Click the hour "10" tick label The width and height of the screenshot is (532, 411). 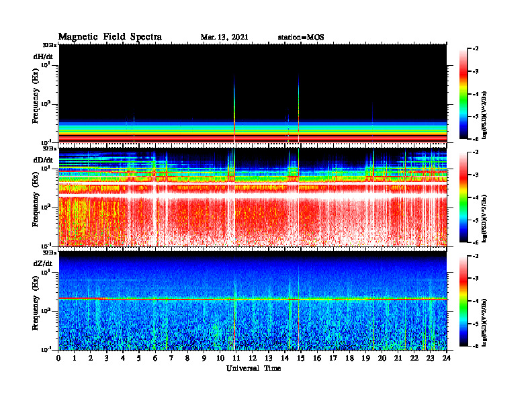(220, 359)
